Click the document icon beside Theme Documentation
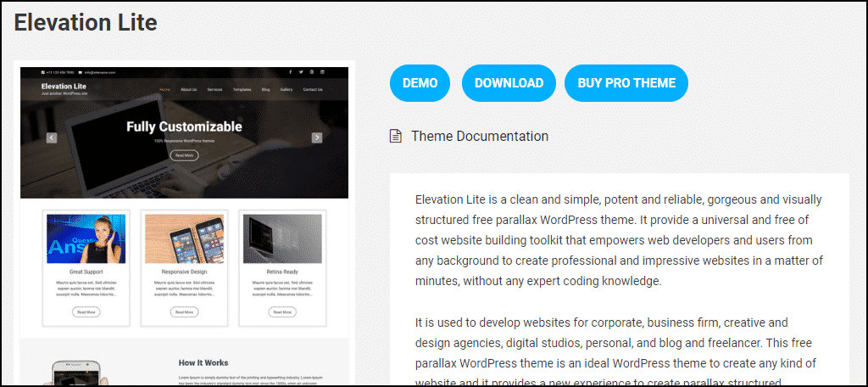This screenshot has width=868, height=387. (395, 136)
